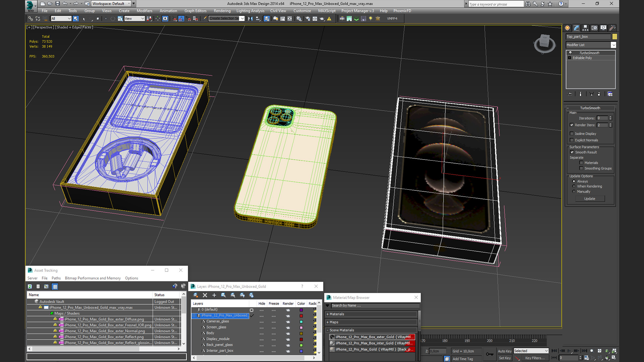Screen dimensions: 644x362
Task: Click Zoom magnifier in viewport navigation controls
Action: pos(592,351)
